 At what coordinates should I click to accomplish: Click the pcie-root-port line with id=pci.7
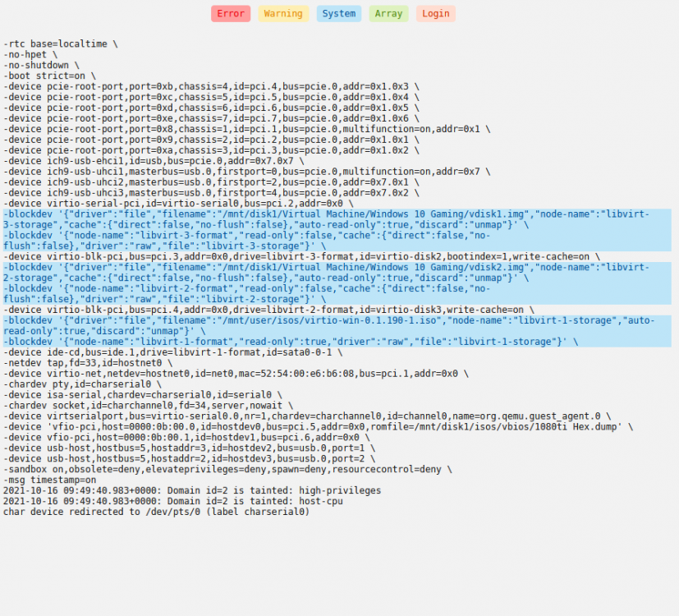pos(211,118)
